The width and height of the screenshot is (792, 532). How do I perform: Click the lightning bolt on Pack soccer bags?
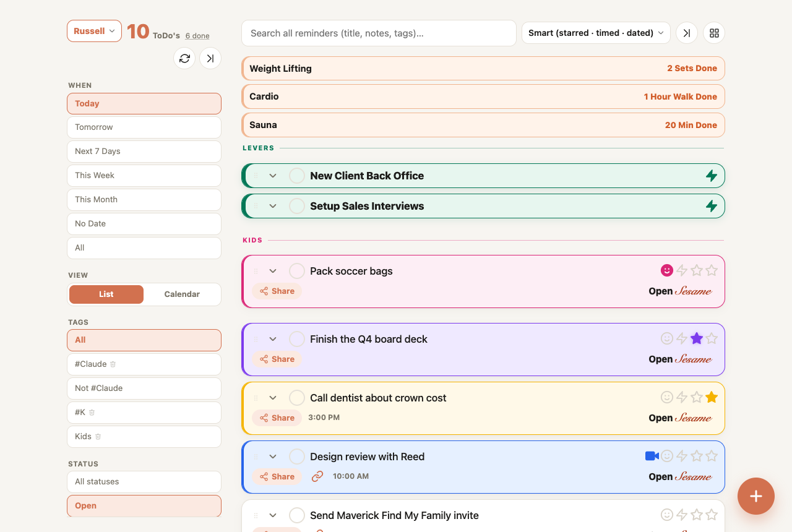682,270
